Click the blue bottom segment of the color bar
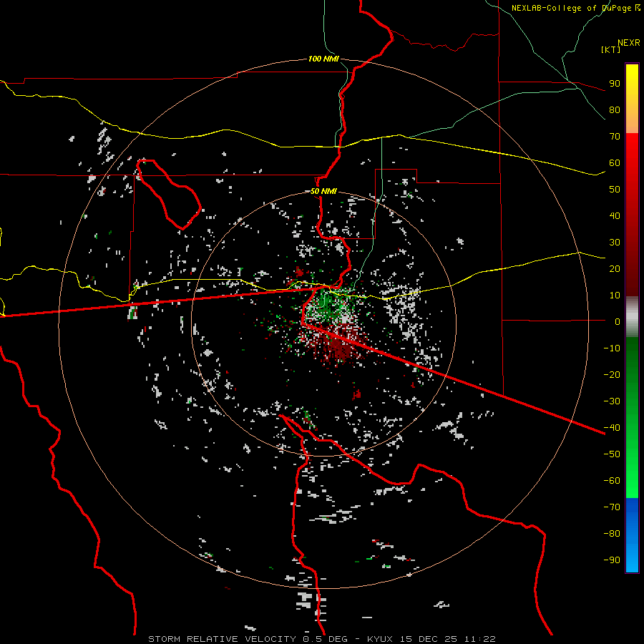 [x=632, y=535]
